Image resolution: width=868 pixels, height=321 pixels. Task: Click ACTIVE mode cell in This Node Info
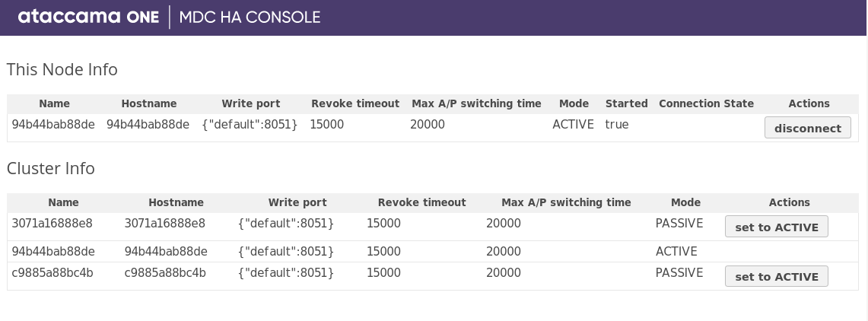click(x=573, y=124)
